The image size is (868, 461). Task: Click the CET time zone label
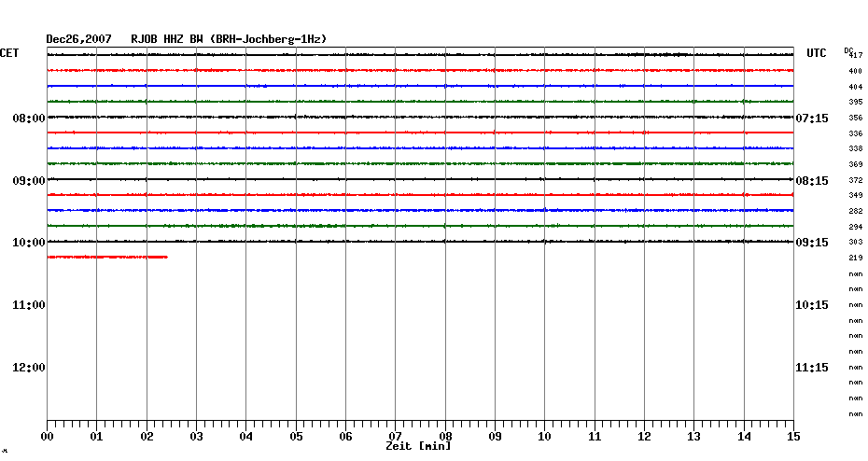pyautogui.click(x=9, y=53)
